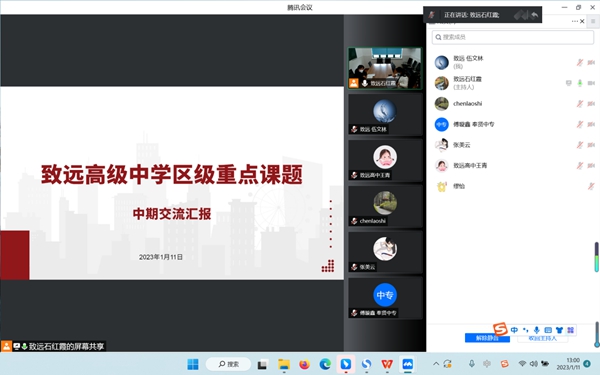Click reply arrow on speaking notification bar
Image resolution: width=600 pixels, height=375 pixels.
[535, 15]
